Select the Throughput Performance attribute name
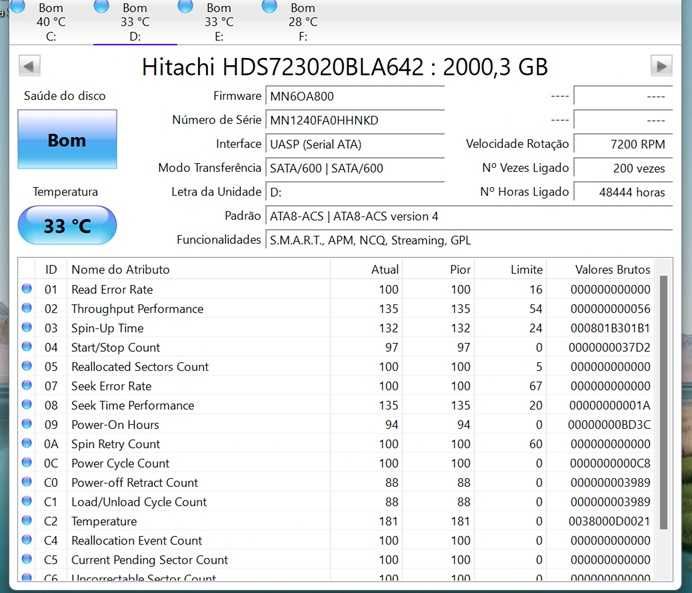692x593 pixels. (x=137, y=309)
